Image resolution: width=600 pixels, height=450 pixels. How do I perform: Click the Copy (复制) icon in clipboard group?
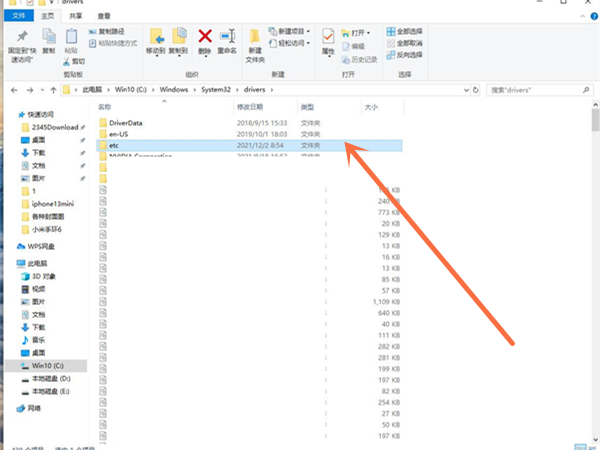pyautogui.click(x=47, y=42)
